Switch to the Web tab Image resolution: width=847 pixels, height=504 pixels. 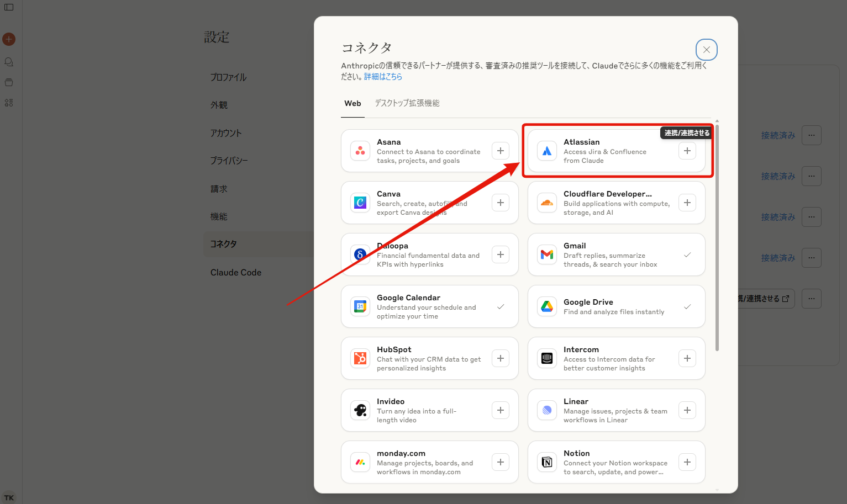[x=353, y=103]
